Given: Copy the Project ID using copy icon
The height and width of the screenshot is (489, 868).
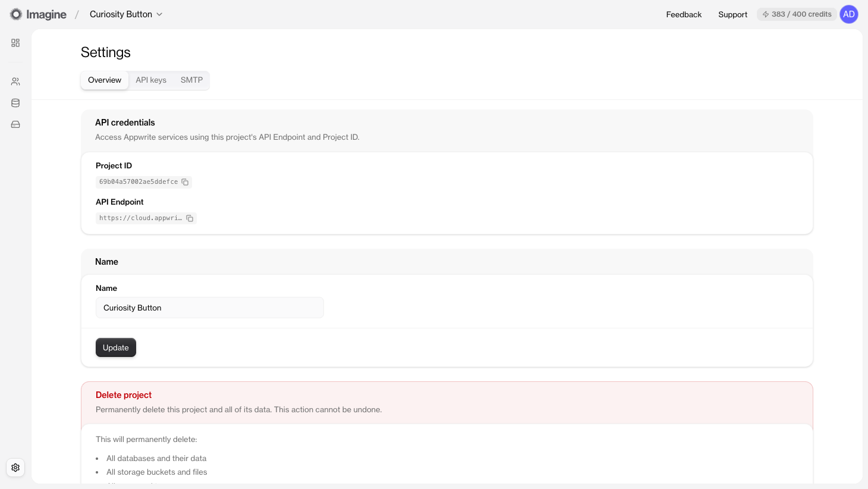Looking at the screenshot, I should (x=185, y=182).
